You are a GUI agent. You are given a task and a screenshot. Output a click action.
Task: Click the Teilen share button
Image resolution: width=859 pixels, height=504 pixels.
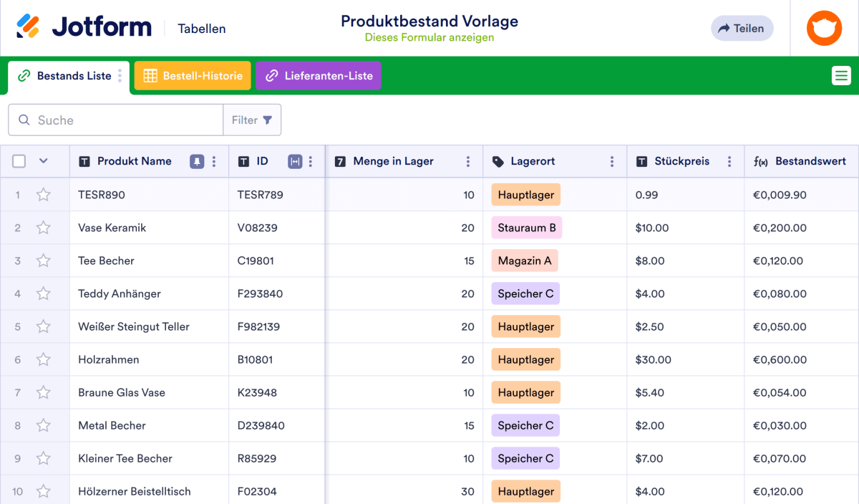click(742, 28)
